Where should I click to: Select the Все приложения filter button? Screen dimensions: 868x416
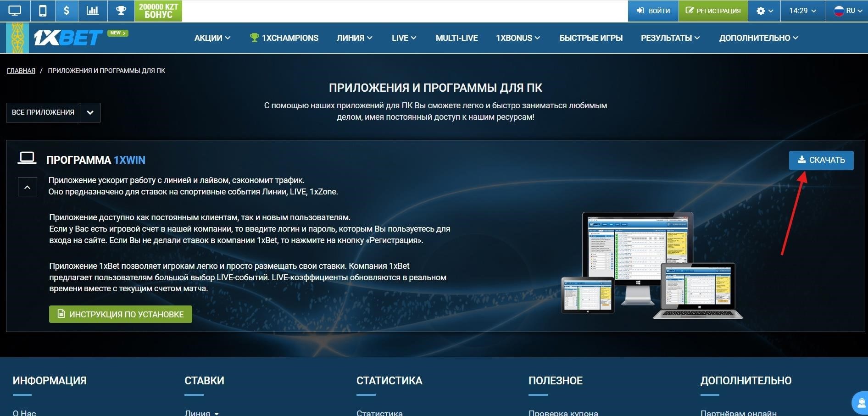[43, 112]
